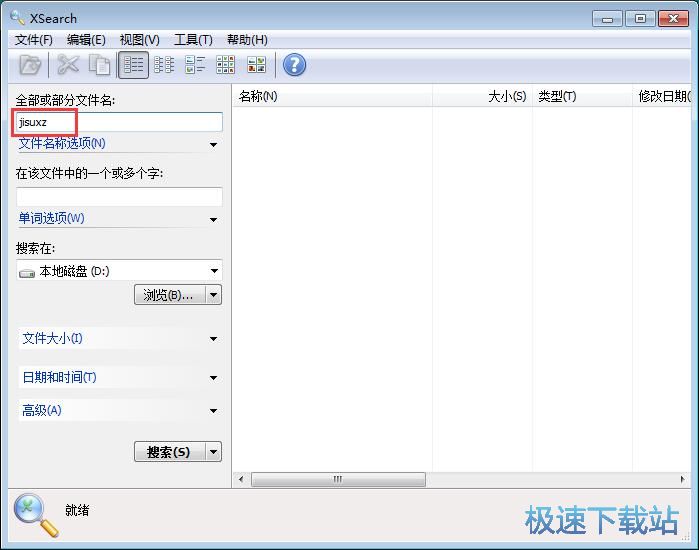Switch to thumbnails view icon
This screenshot has height=550, width=699.
click(257, 65)
